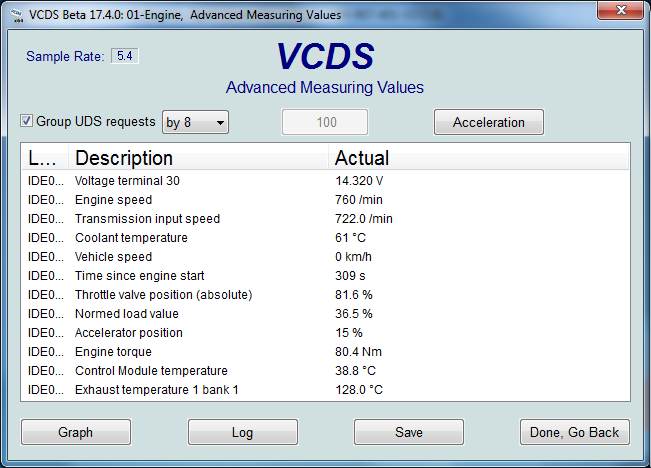Click the 14.320 V value
This screenshot has width=651, height=468.
tap(359, 181)
